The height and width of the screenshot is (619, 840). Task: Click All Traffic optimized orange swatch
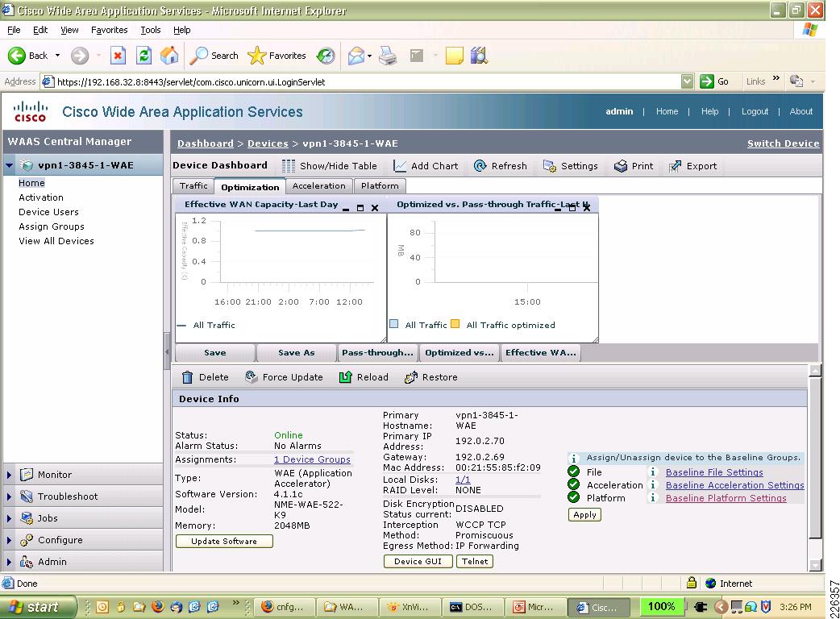455,324
